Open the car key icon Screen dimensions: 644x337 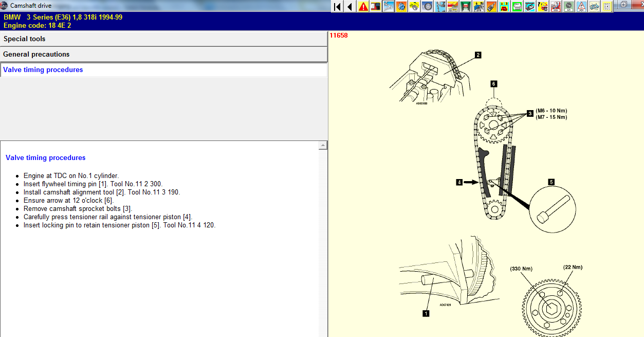point(491,7)
